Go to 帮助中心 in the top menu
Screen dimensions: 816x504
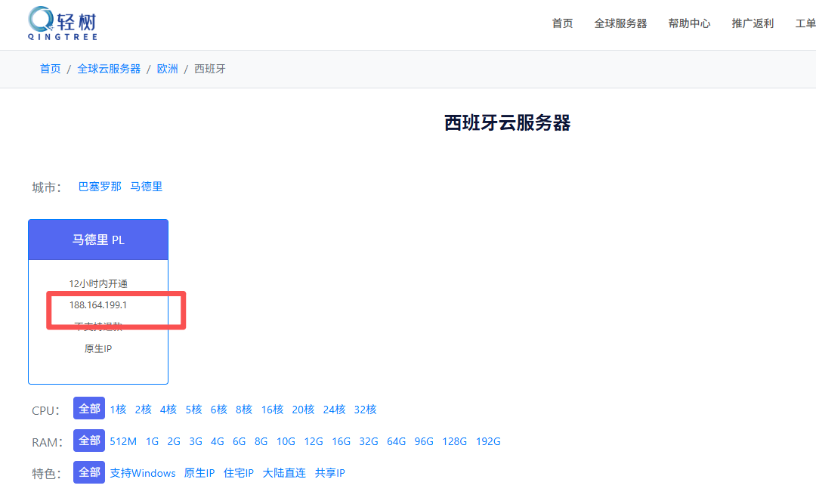tap(689, 23)
